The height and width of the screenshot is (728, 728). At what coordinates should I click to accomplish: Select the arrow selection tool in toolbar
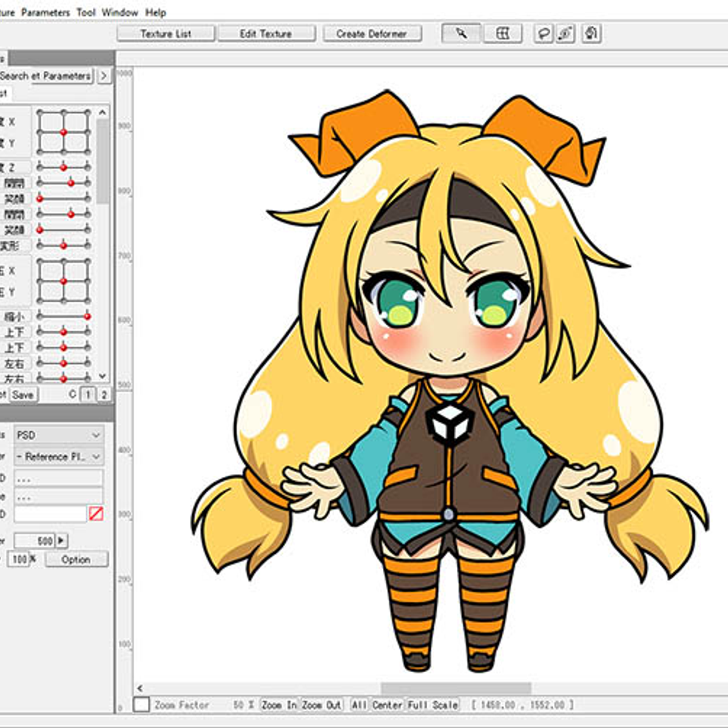(461, 33)
